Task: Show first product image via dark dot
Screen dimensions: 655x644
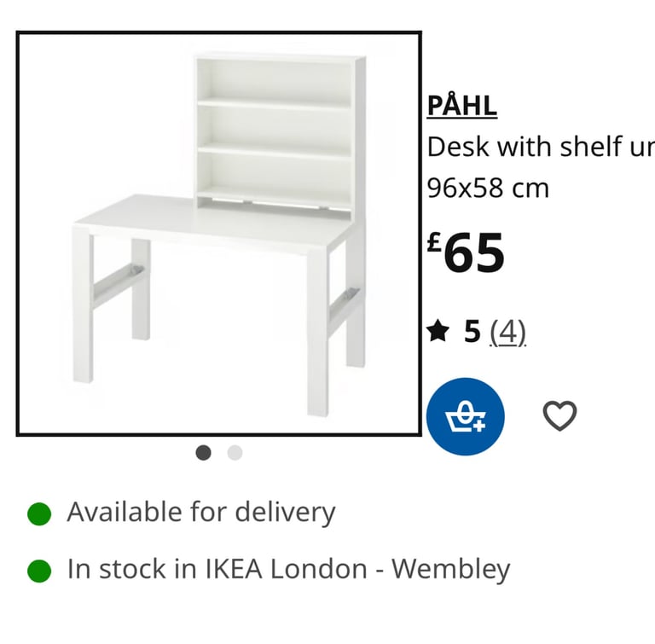Action: click(x=204, y=453)
